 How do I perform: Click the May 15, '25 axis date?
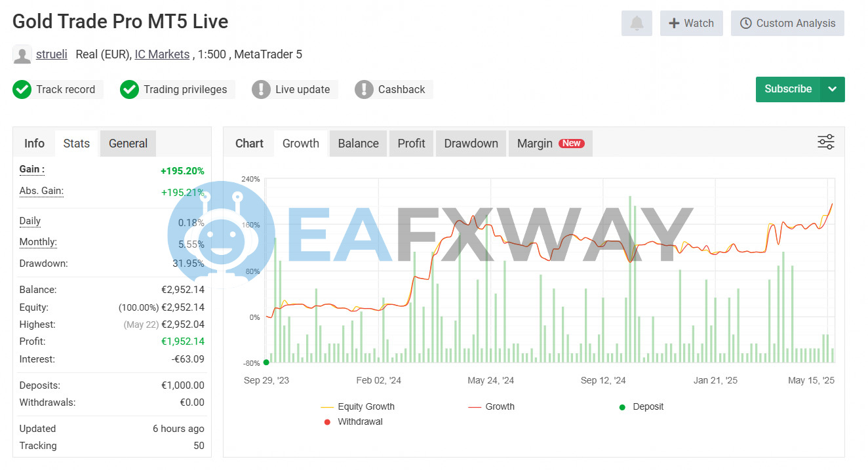point(811,380)
